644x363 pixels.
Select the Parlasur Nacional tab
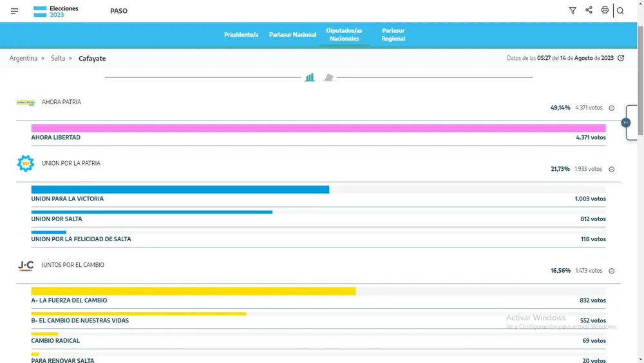(292, 35)
